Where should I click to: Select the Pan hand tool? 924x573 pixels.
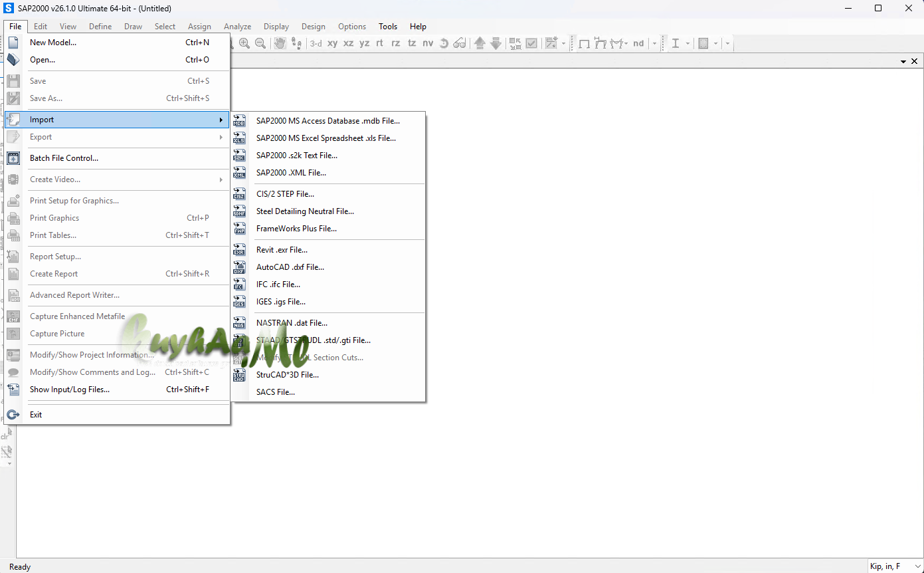tap(280, 43)
